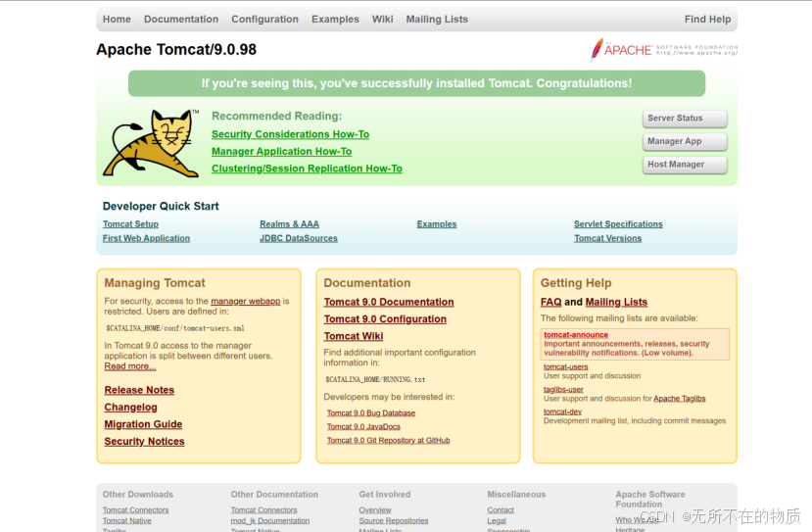Open Security Notices link
The height and width of the screenshot is (532, 812).
[x=145, y=441]
